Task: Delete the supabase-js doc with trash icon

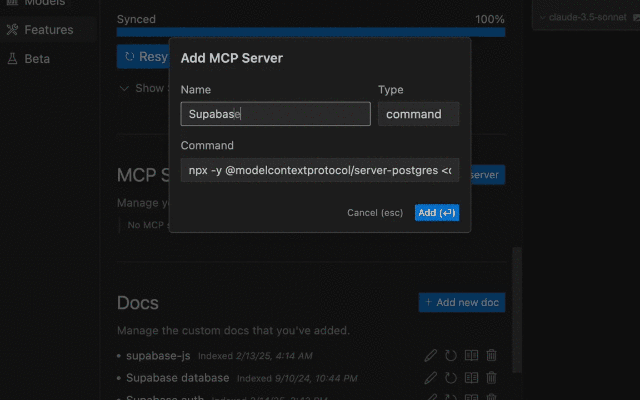Action: pos(491,356)
